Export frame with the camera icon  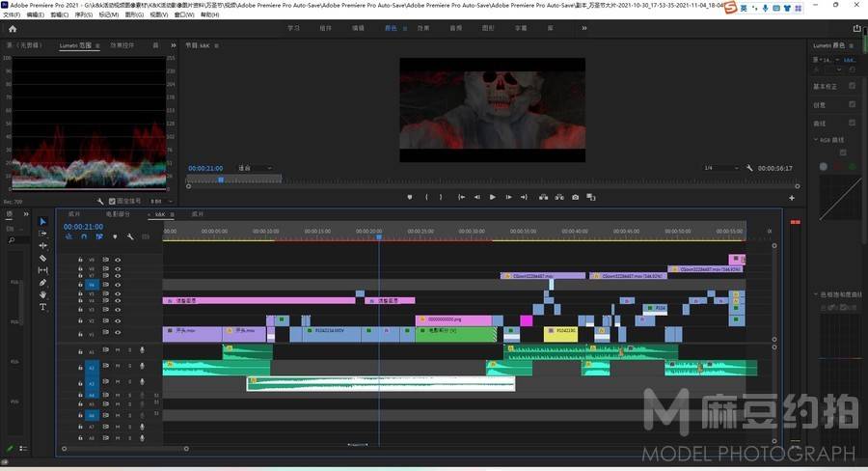tap(575, 197)
